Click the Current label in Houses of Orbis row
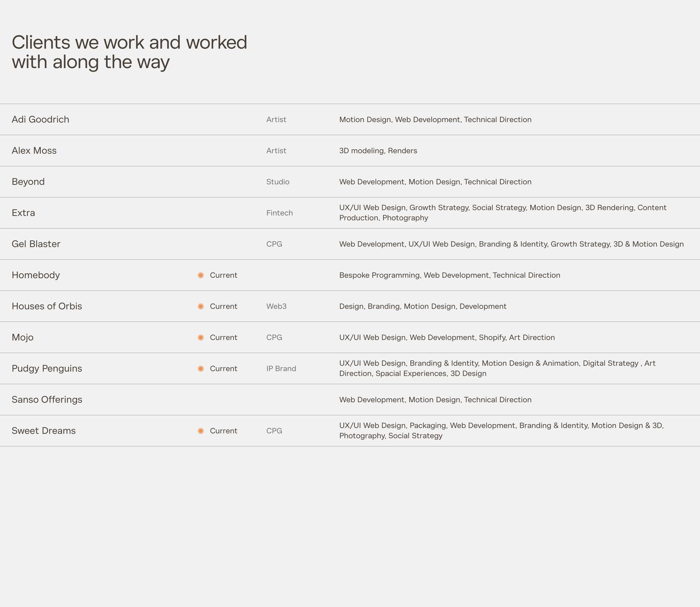700x607 pixels. coord(224,306)
